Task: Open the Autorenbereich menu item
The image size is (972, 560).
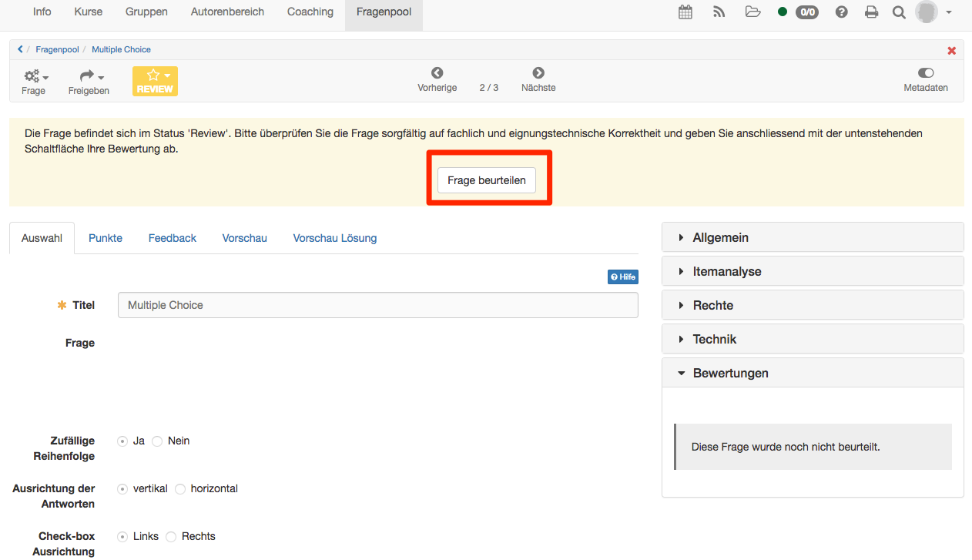Action: click(227, 12)
